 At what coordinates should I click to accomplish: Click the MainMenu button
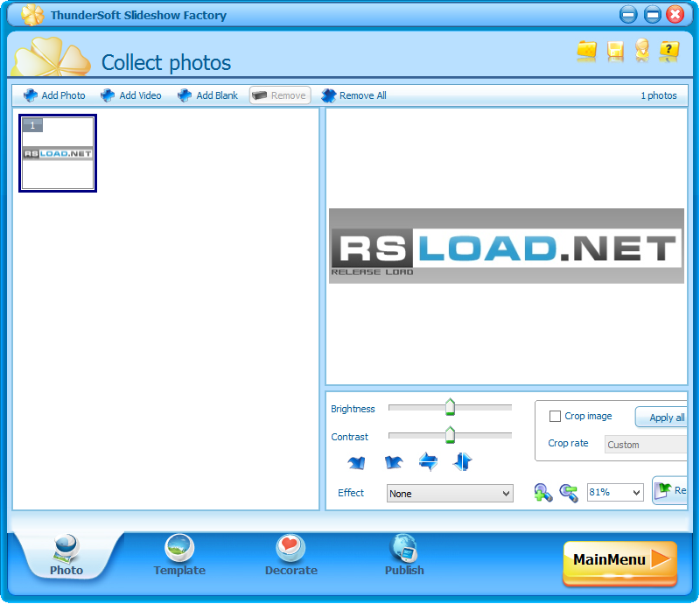click(x=620, y=562)
